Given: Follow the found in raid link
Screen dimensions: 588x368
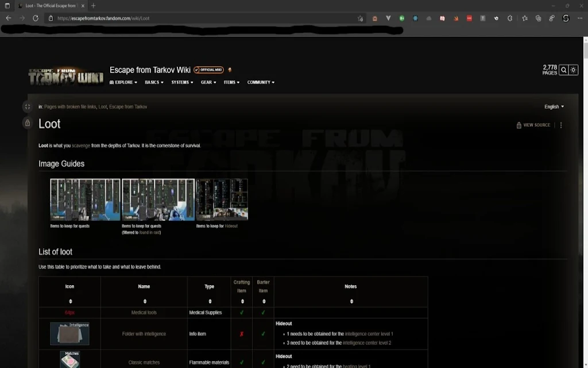Looking at the screenshot, I should tap(149, 232).
